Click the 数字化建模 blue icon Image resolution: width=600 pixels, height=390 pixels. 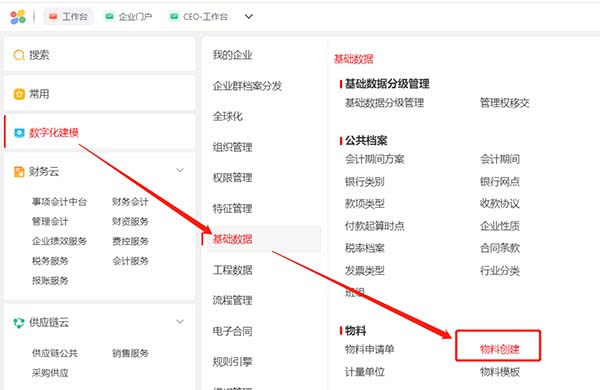19,133
